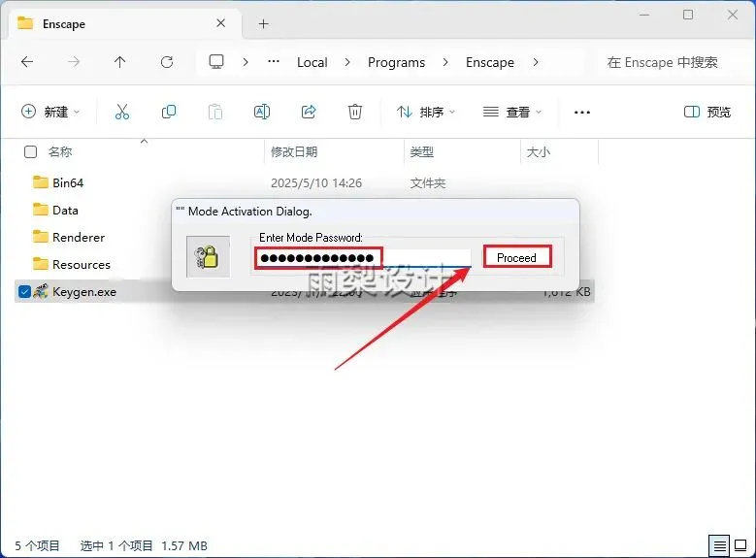Sort by the 修改日期 column header
This screenshot has width=756, height=558.
294,152
